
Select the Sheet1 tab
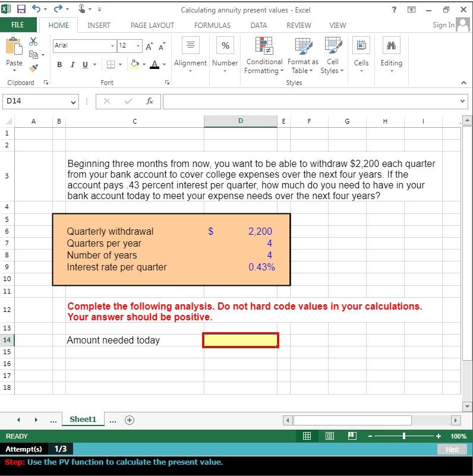click(83, 419)
